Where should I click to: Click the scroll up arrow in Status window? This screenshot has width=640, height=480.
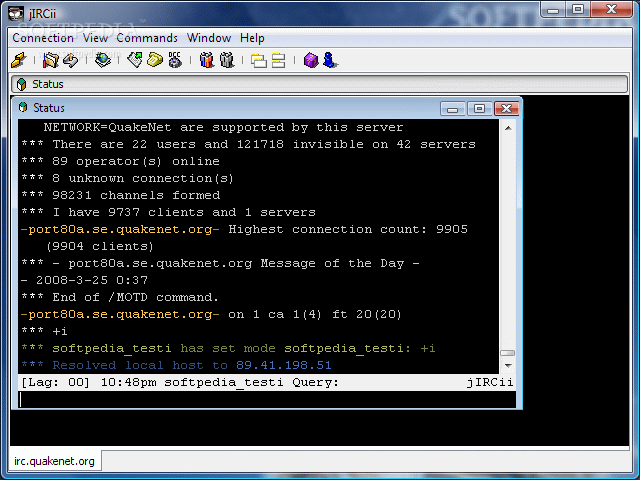(x=508, y=128)
